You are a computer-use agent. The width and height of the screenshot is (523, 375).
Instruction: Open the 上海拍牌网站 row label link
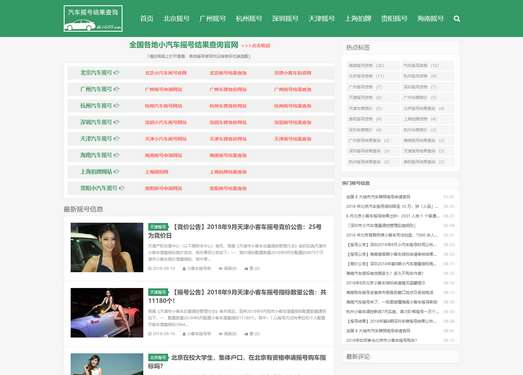point(96,172)
